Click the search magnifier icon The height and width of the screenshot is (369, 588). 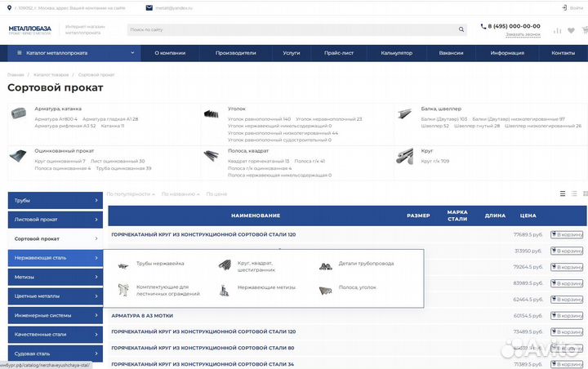click(x=461, y=29)
